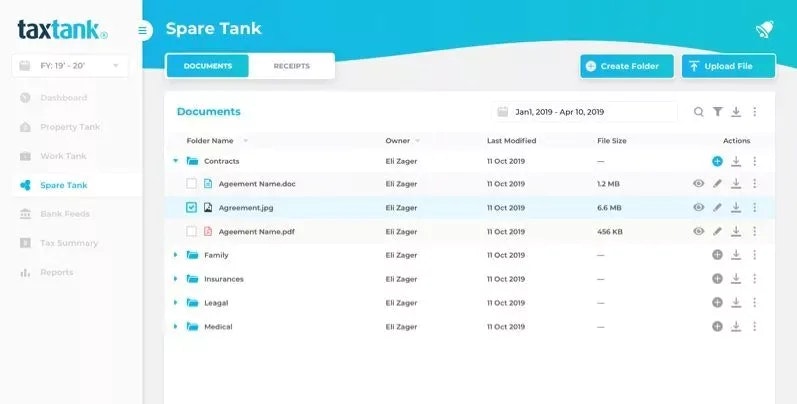Add file to Family folder

click(x=717, y=255)
